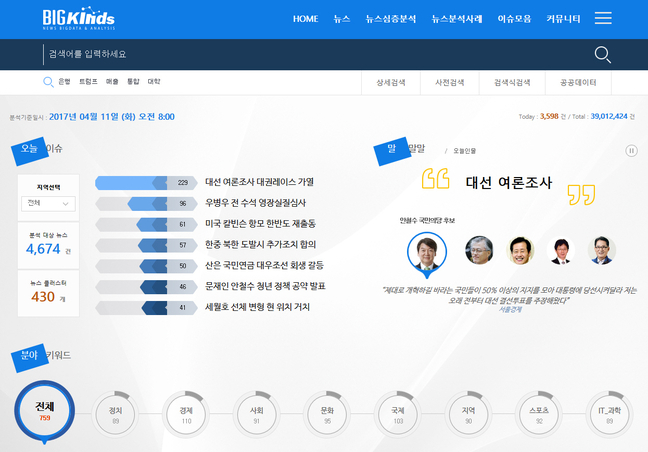Image resolution: width=648 pixels, height=452 pixels.
Task: Pause the quote slideshow
Action: point(631,151)
